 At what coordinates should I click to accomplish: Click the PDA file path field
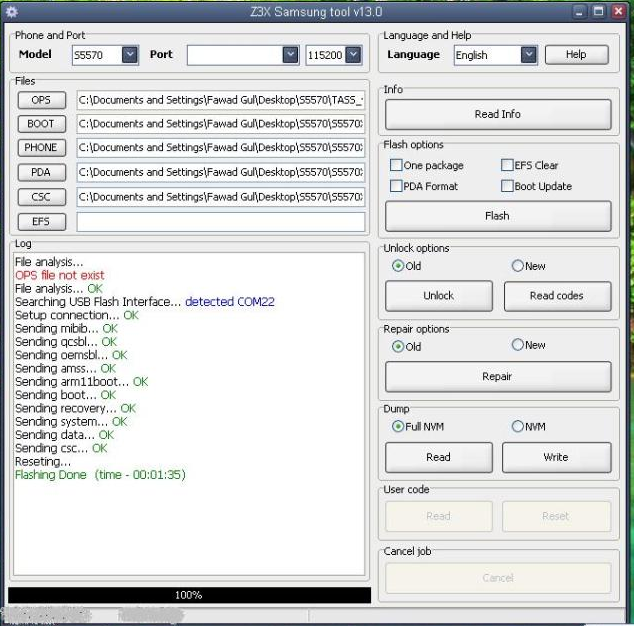tap(221, 172)
